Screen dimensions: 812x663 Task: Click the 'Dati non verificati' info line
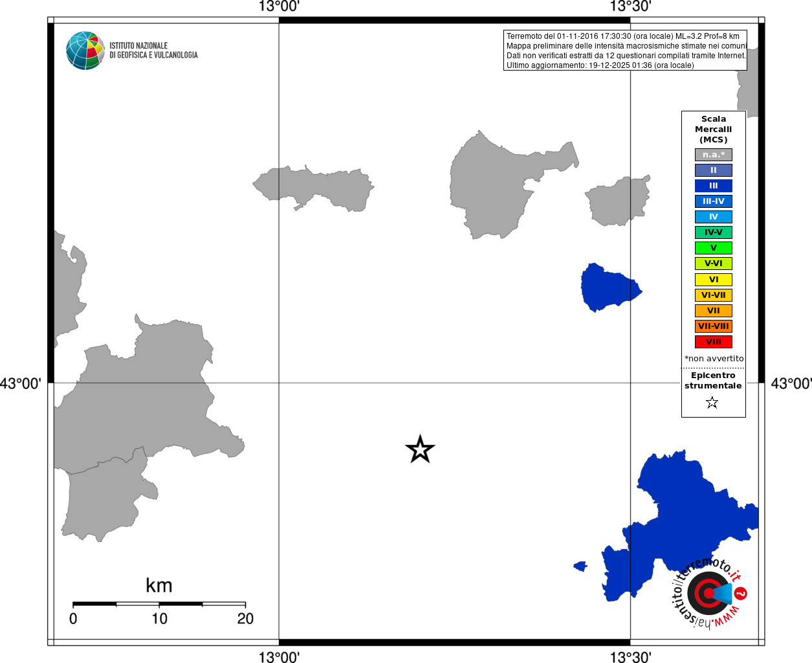pyautogui.click(x=626, y=56)
